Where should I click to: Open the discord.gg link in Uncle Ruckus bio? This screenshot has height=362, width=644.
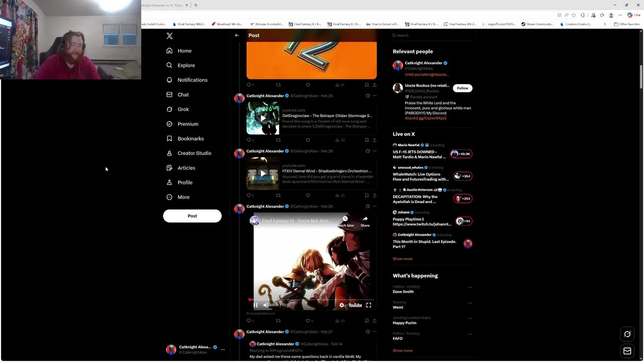(x=426, y=118)
